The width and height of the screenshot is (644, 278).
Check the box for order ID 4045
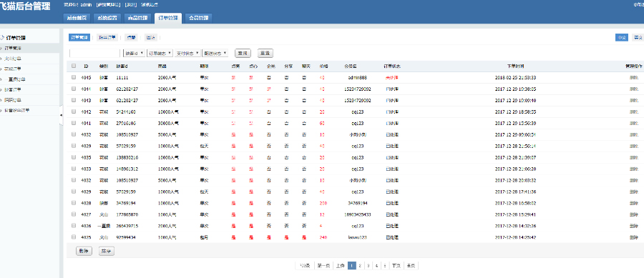point(74,77)
